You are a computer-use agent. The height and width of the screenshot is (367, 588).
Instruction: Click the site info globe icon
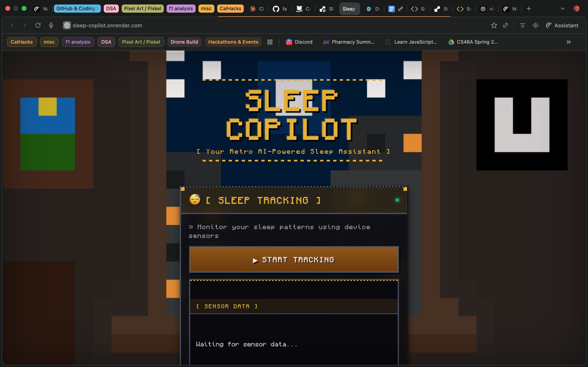67,25
